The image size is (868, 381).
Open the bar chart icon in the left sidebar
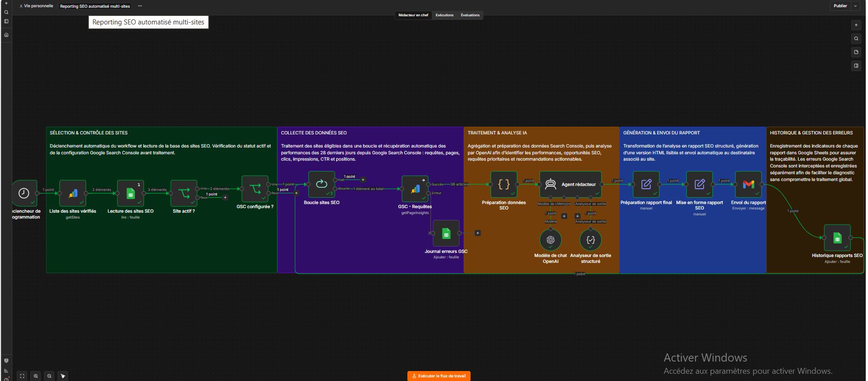(6, 371)
